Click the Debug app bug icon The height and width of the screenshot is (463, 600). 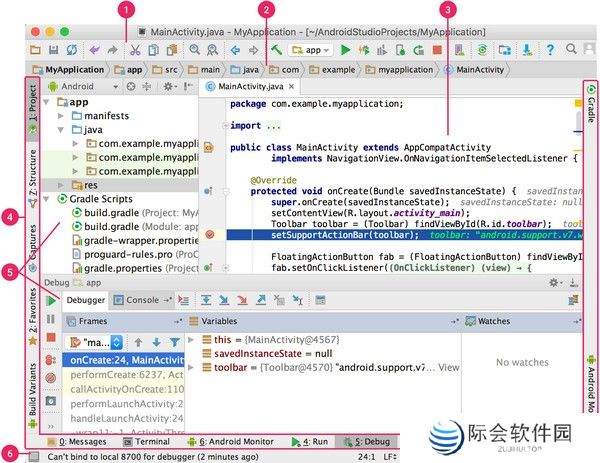point(364,50)
